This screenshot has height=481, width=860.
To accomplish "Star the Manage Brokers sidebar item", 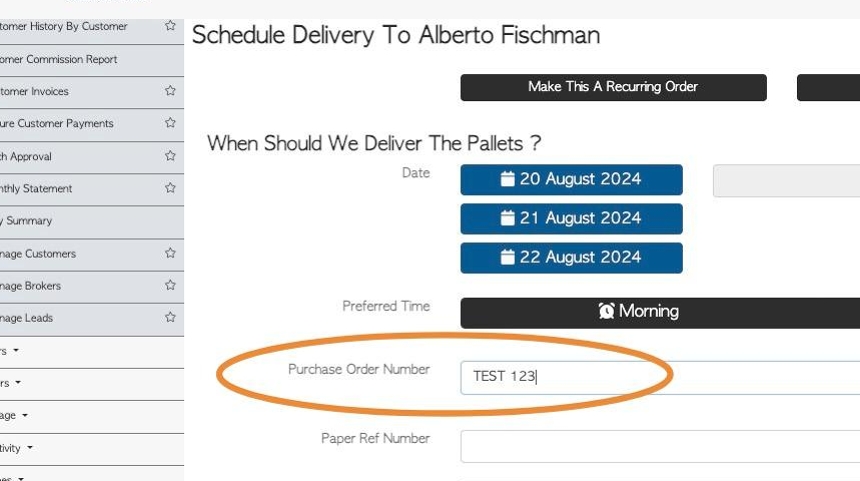I will pos(171,285).
